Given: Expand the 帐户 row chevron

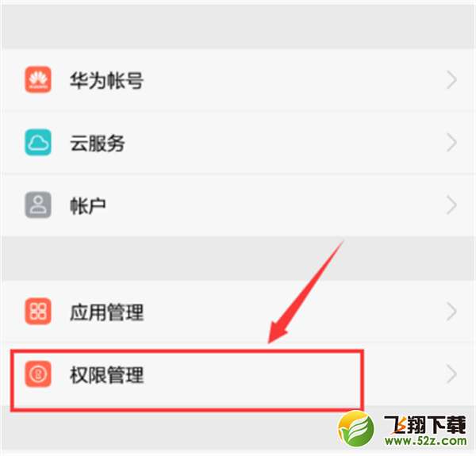Looking at the screenshot, I should [451, 205].
